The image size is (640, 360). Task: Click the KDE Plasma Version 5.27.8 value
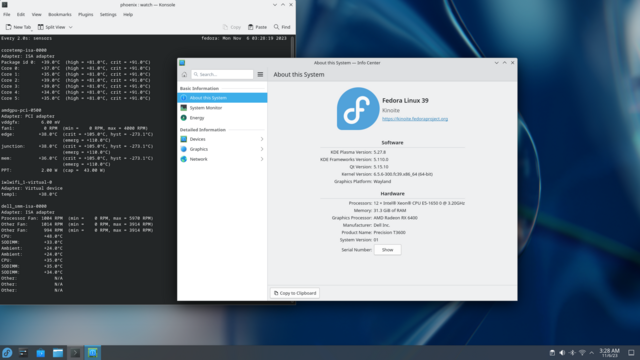(x=380, y=152)
